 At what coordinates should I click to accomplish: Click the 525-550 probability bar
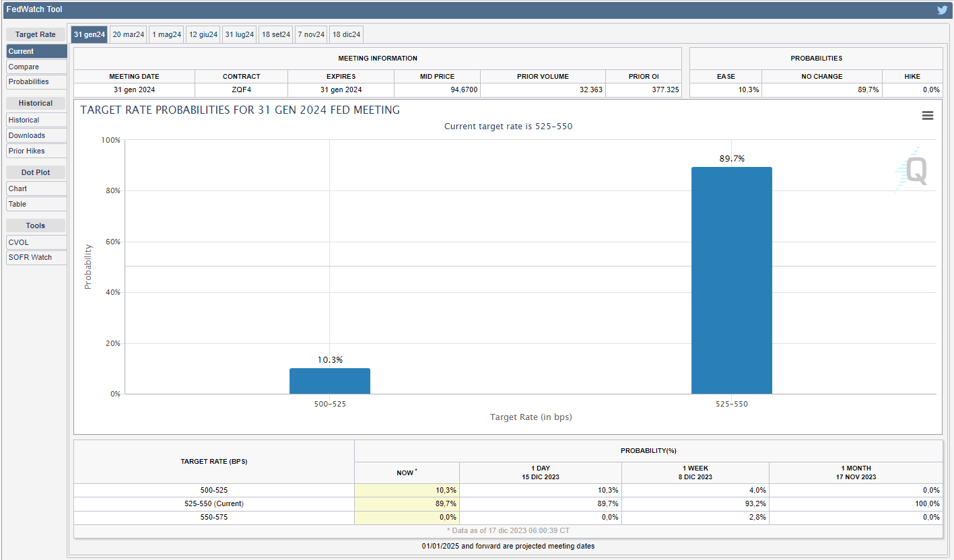point(731,280)
